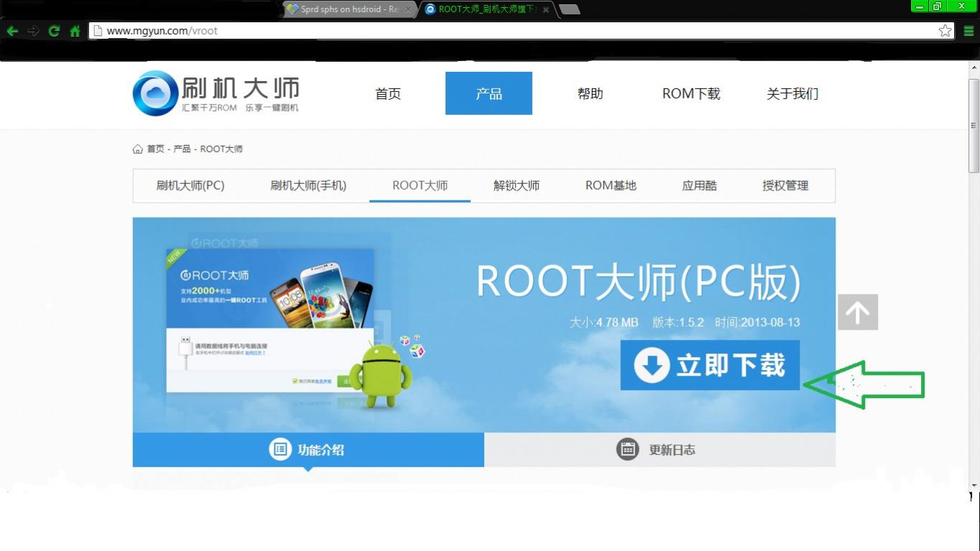Image resolution: width=980 pixels, height=551 pixels.
Task: Click the ROOT大师 software preview screenshot
Action: (x=270, y=320)
